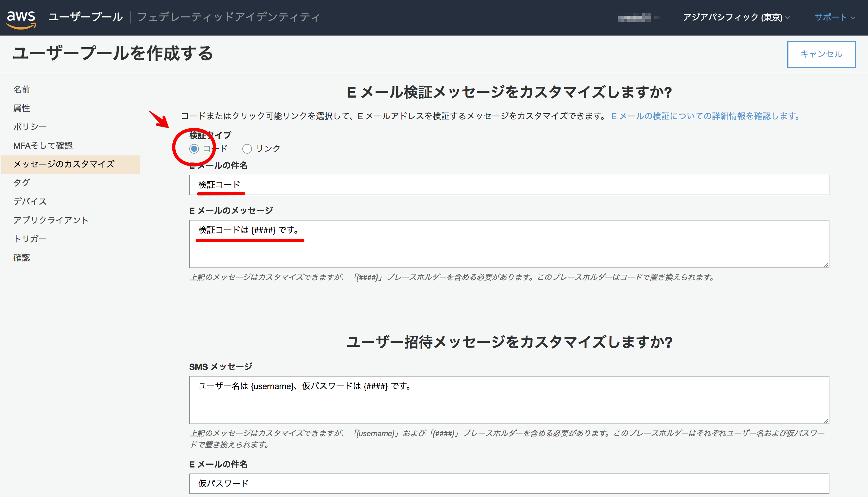Switch to the フェデレーティッドアイデンティティ tab

(x=228, y=17)
